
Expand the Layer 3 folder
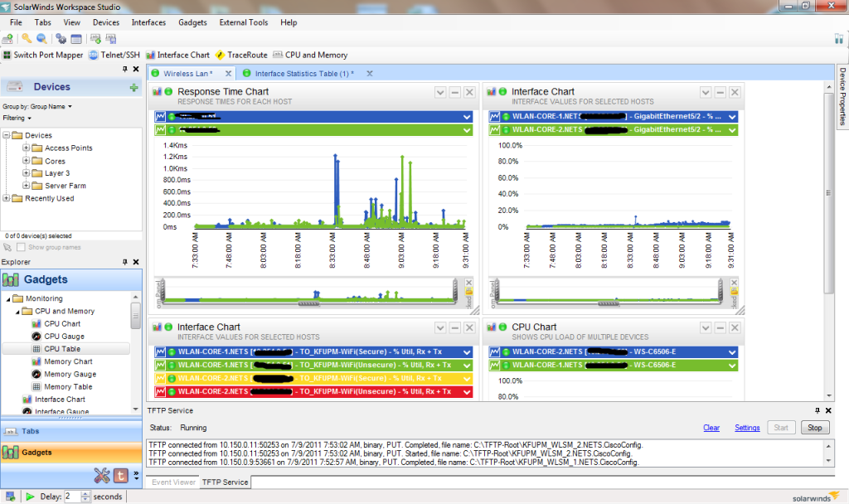coord(26,172)
